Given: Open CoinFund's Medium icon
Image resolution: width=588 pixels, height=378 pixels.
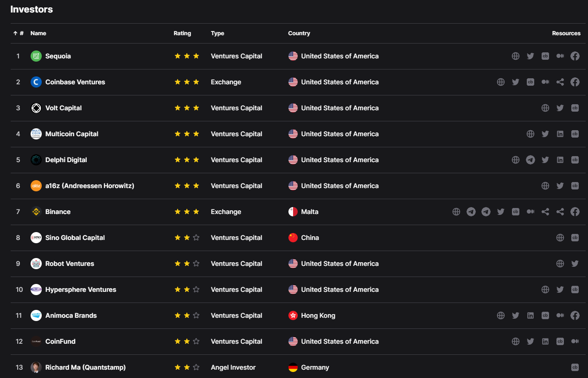Looking at the screenshot, I should pyautogui.click(x=575, y=341).
